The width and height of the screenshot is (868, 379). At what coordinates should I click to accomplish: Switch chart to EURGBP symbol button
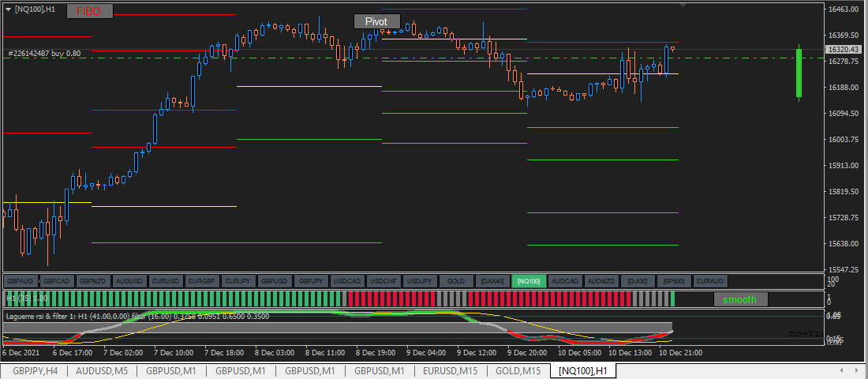coord(202,281)
